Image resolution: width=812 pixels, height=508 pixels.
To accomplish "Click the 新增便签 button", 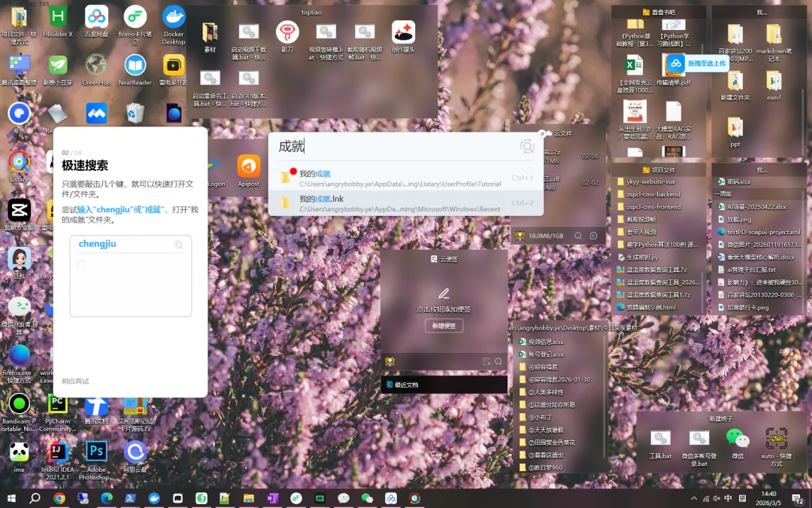I will click(x=444, y=326).
